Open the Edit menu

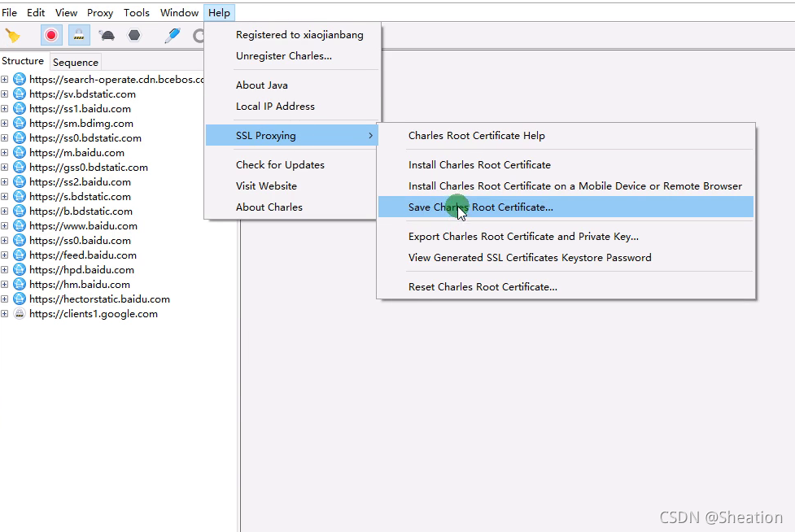pos(36,13)
